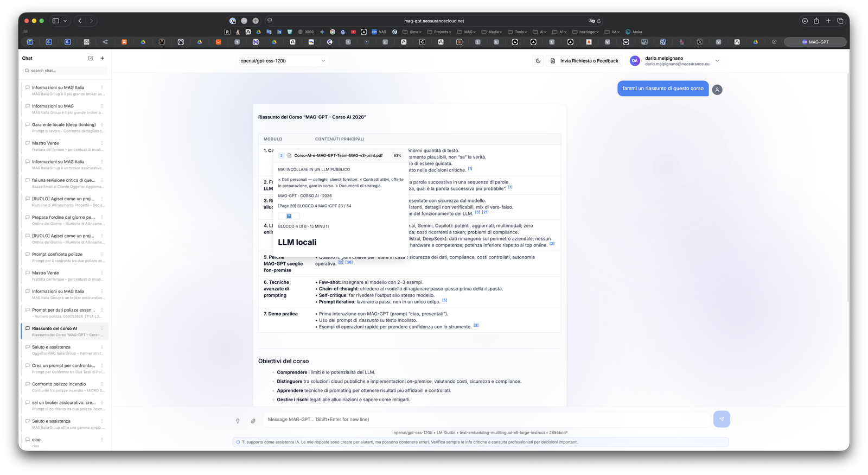Click the lightbulb icon beside message box
868x475 pixels.
238,421
